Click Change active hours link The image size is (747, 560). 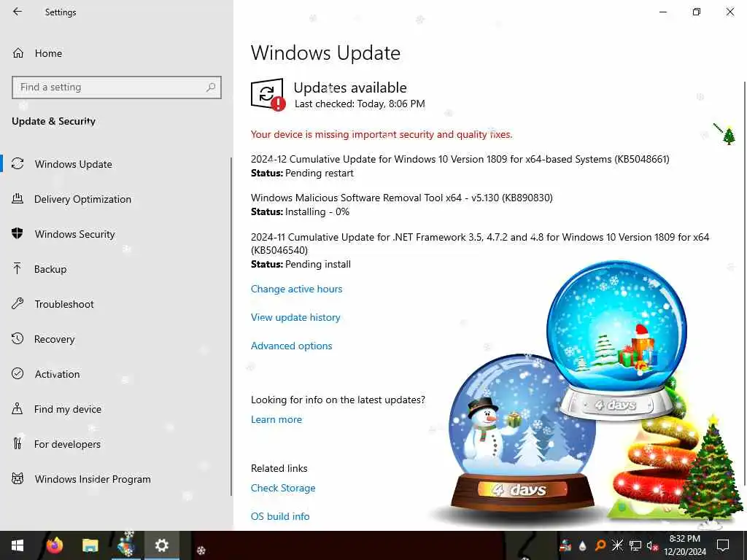click(296, 289)
